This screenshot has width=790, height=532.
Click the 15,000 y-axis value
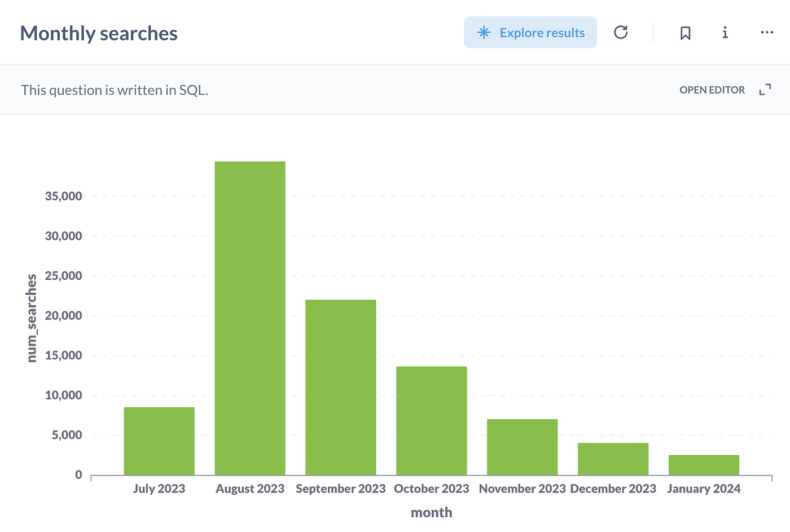coord(63,355)
